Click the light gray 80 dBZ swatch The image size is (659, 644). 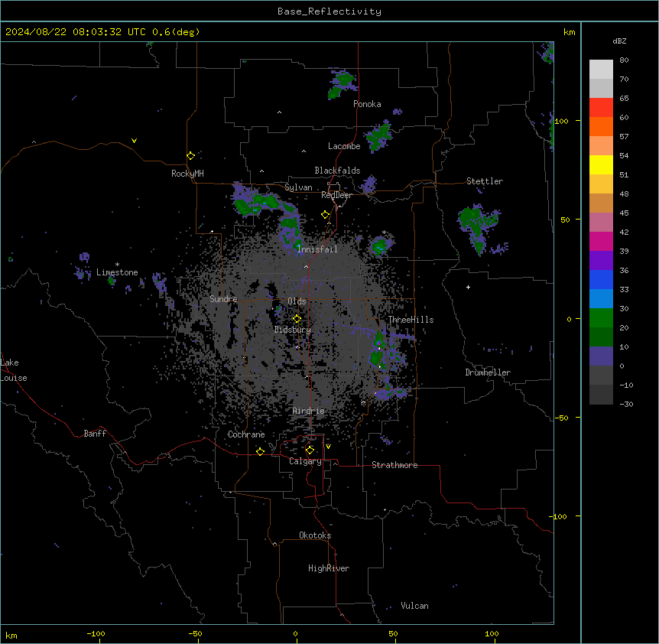point(601,70)
